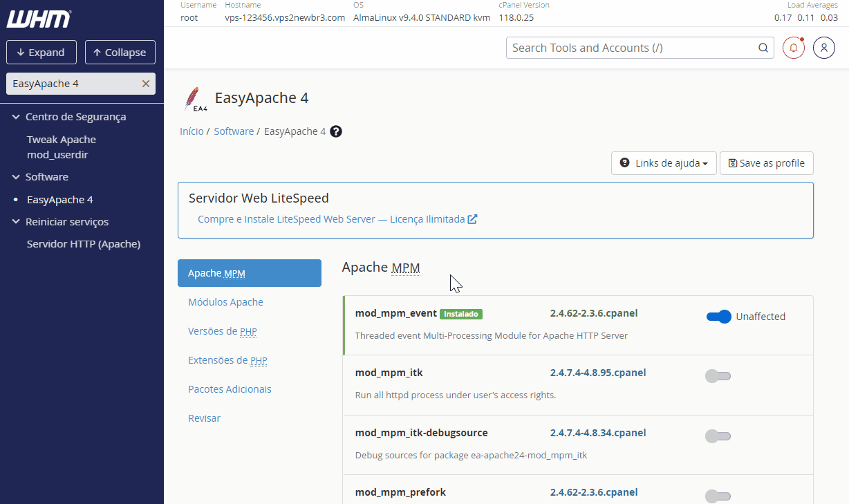Collapse the Reiniciar serviços section

point(60,222)
